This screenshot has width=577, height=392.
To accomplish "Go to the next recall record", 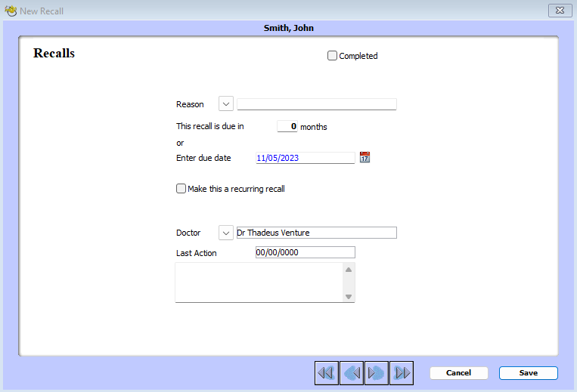I will point(376,373).
